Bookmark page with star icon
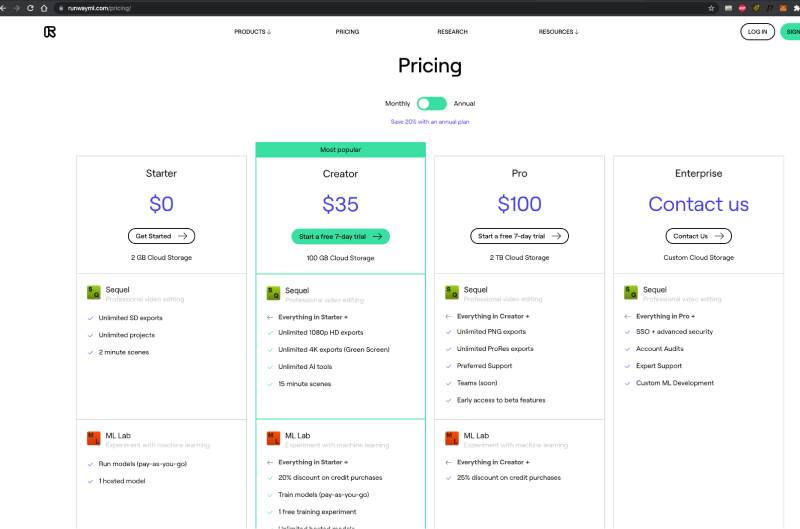 (x=711, y=8)
